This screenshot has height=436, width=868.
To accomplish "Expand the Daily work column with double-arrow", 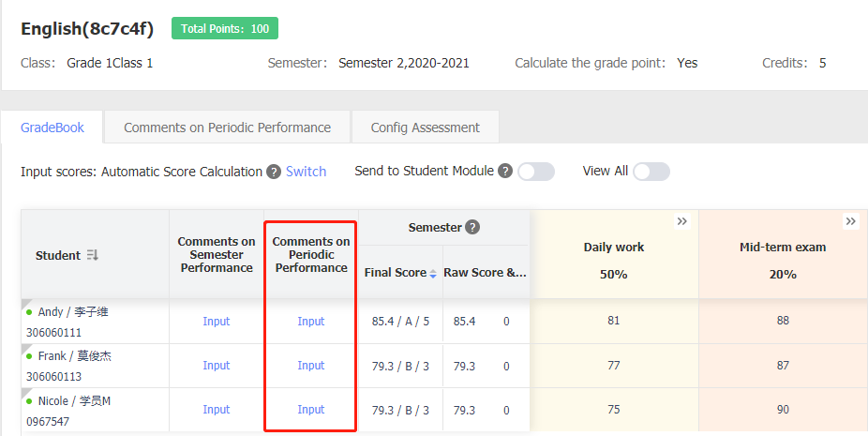I will pyautogui.click(x=682, y=221).
